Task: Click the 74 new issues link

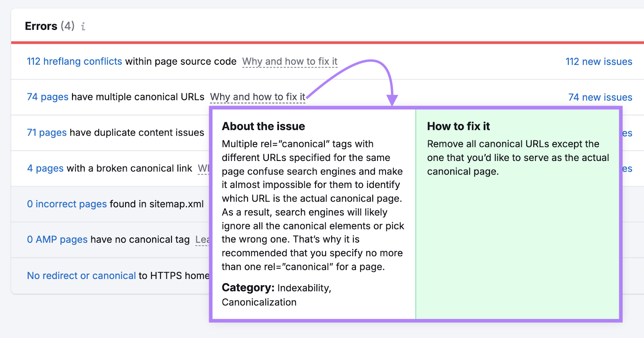Action: (600, 97)
